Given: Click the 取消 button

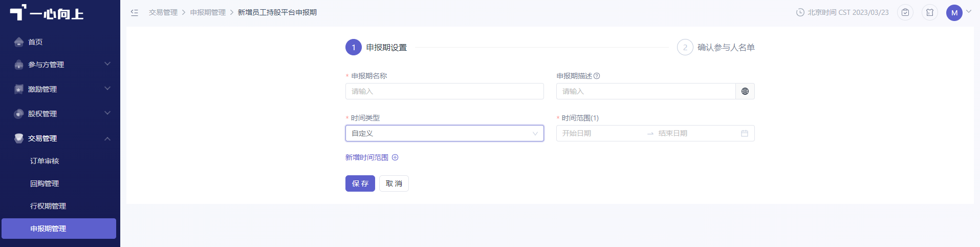Looking at the screenshot, I should tap(394, 183).
